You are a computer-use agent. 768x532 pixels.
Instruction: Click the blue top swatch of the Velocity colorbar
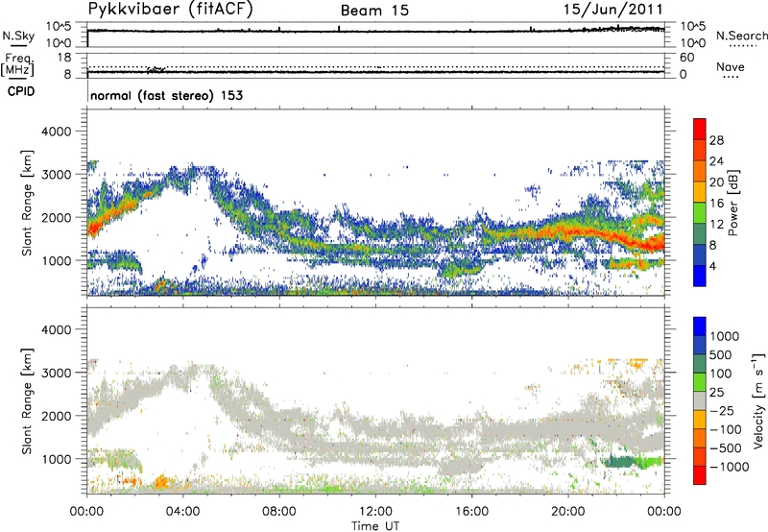pyautogui.click(x=700, y=326)
